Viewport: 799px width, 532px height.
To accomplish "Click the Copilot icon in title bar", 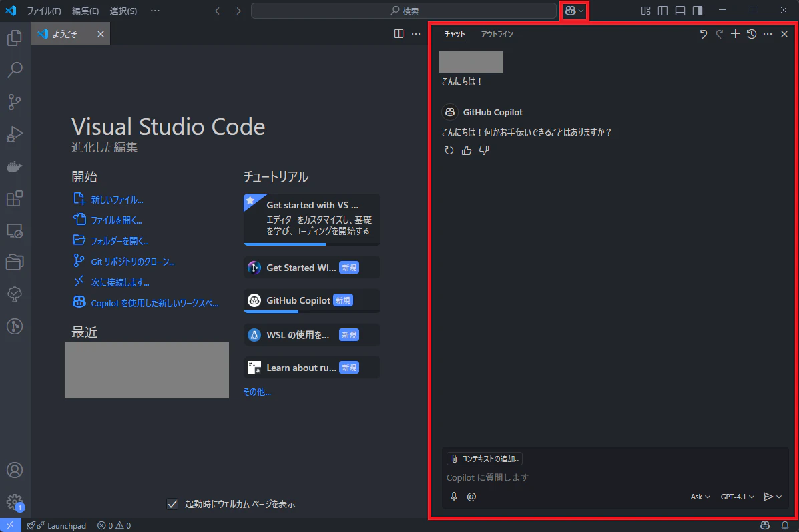I will [x=570, y=11].
